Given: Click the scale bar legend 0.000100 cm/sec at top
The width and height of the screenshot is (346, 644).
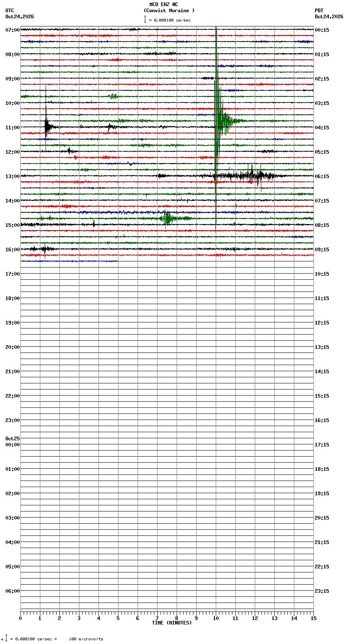Looking at the screenshot, I should (x=167, y=20).
